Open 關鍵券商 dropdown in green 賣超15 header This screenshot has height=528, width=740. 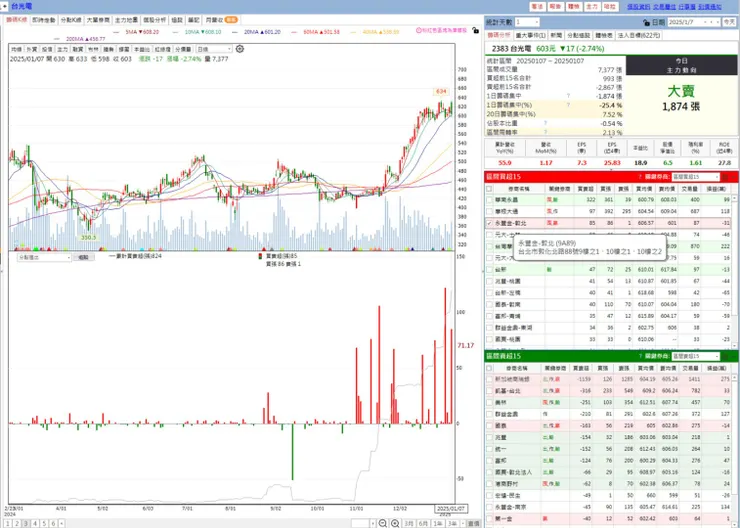click(x=696, y=356)
